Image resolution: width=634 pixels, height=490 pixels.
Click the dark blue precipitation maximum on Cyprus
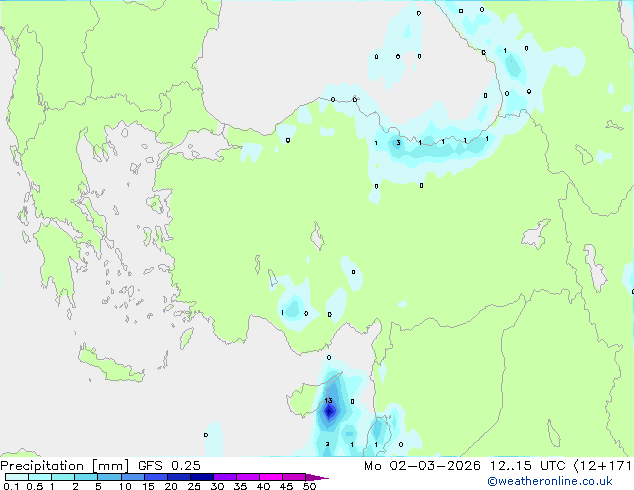click(329, 412)
